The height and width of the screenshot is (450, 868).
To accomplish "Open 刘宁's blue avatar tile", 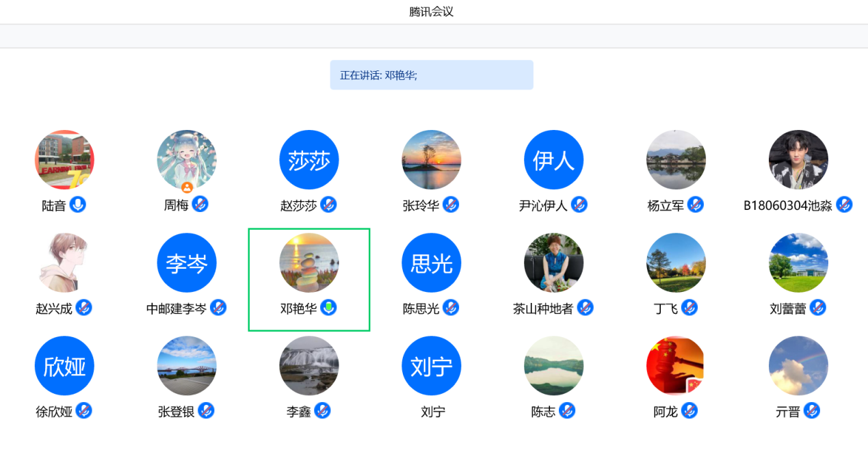I will (431, 366).
